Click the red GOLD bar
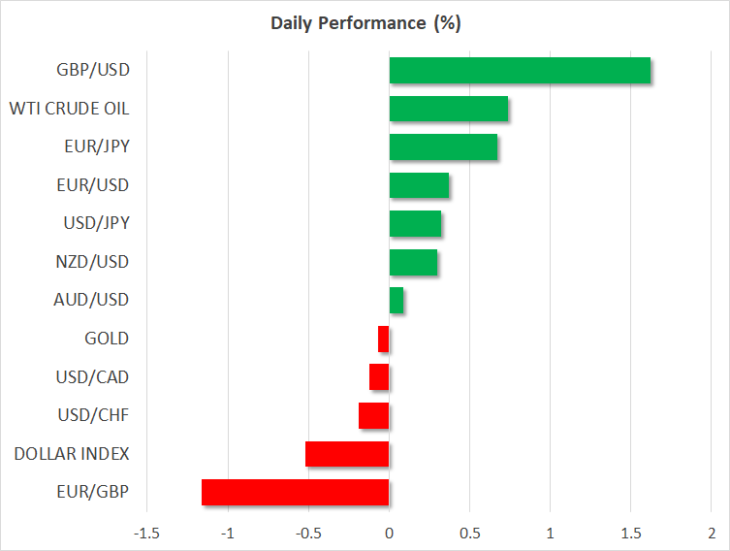The width and height of the screenshot is (730, 551). (x=383, y=339)
